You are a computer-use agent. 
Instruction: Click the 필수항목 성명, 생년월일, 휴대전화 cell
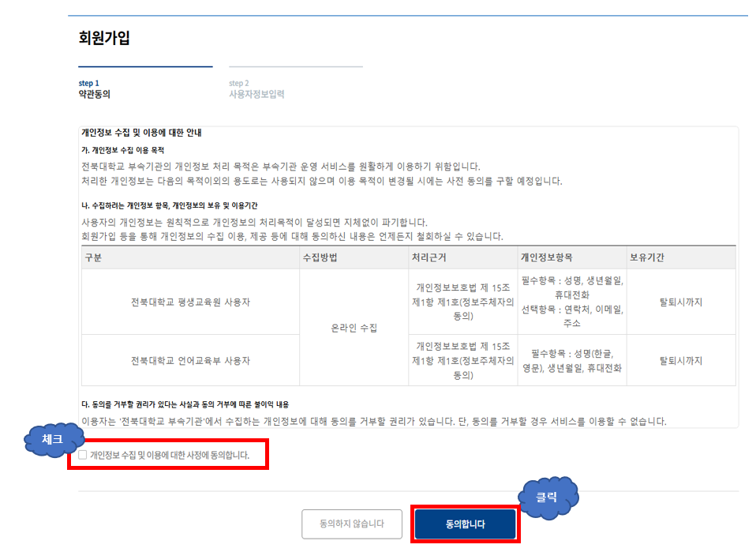tap(572, 302)
